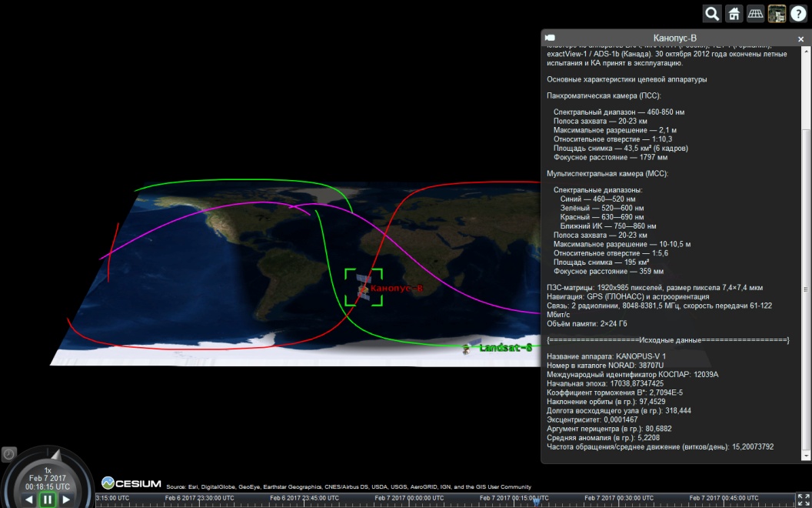Click the current time marker on the timeline
This screenshot has width=812, height=508.
tap(537, 501)
